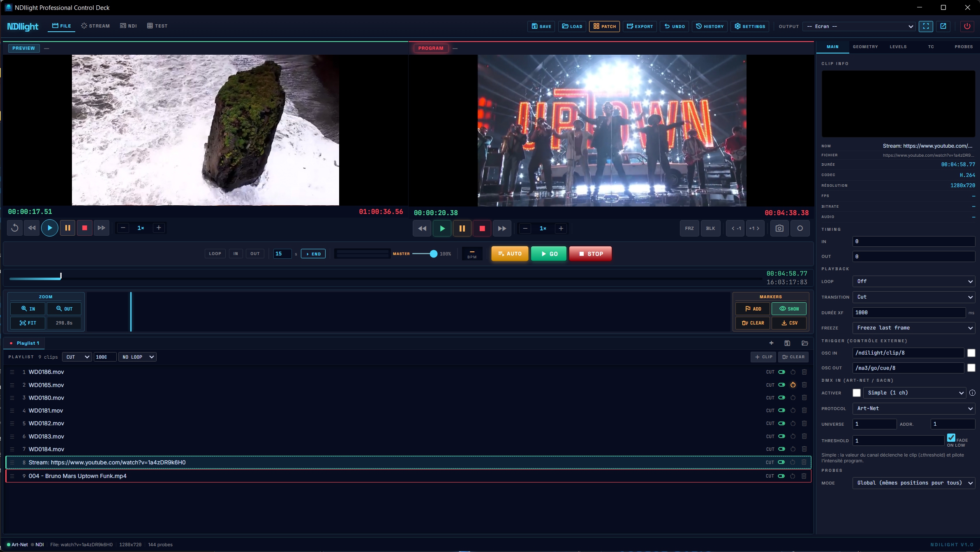Expand the LOOP Off dropdown

[914, 281]
